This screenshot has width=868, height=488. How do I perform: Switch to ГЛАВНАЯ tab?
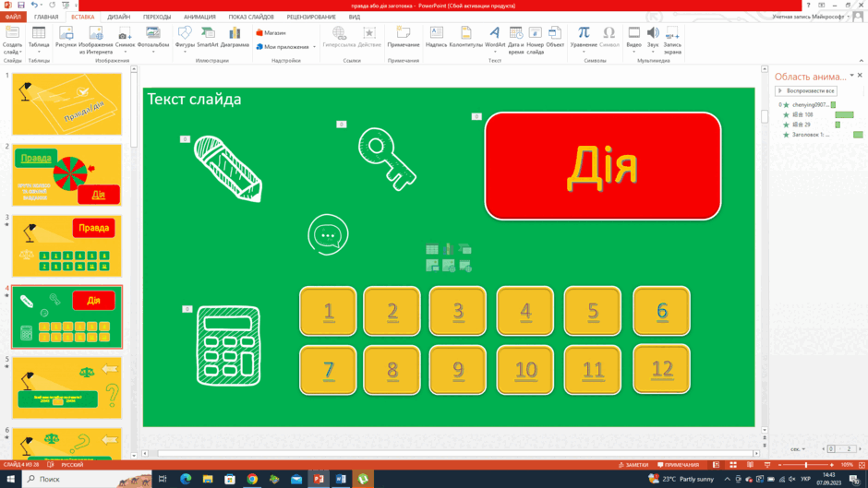[46, 18]
